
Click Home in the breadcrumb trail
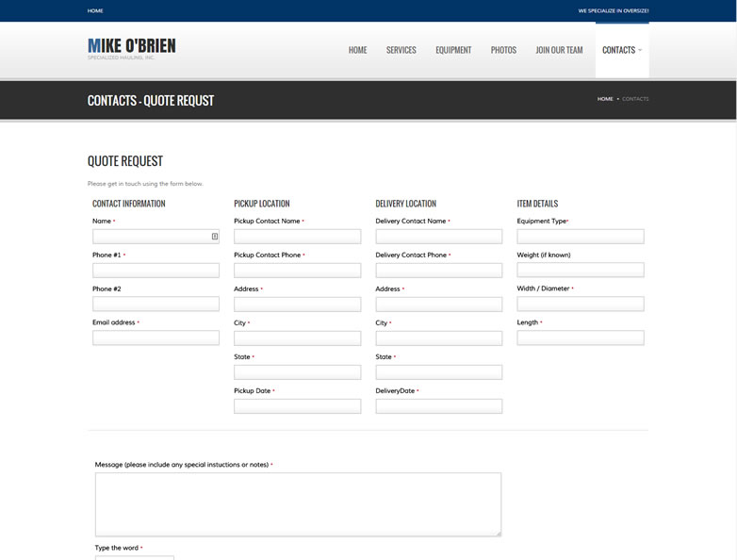coord(605,99)
